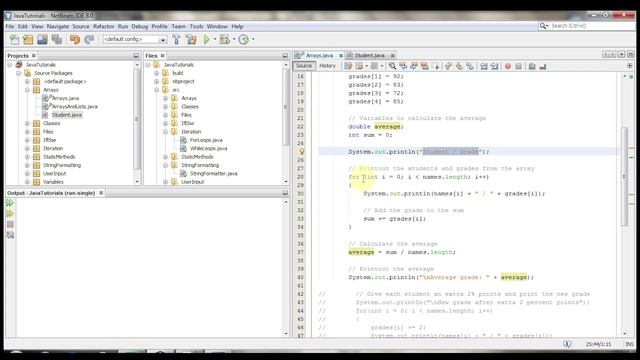Open the dropdown arrow beside Debug icon
The image size is (640, 360).
(x=234, y=40)
